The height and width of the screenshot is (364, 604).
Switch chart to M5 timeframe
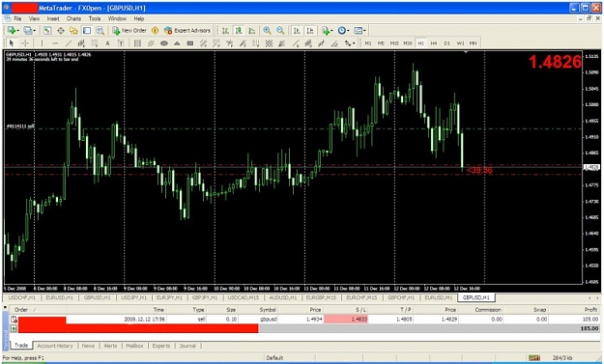381,43
